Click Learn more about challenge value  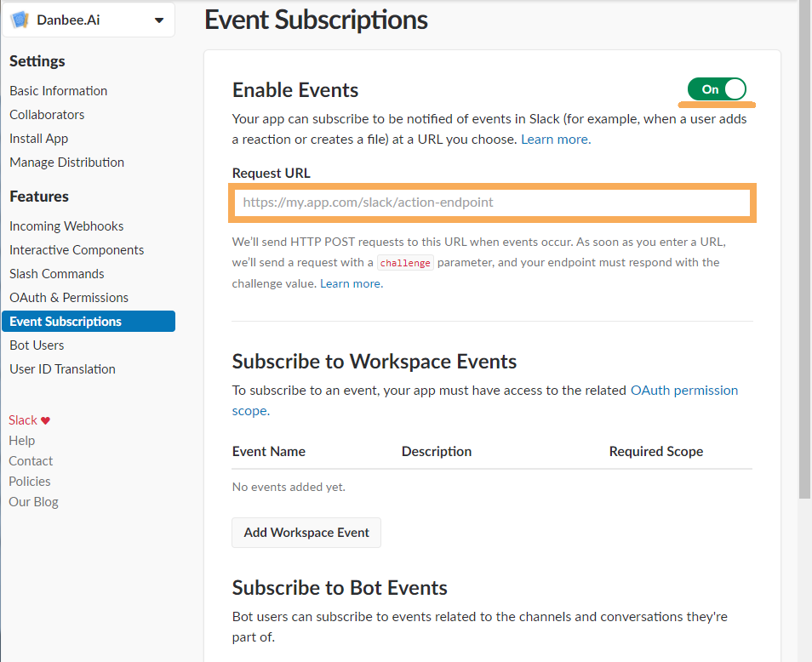click(x=352, y=283)
